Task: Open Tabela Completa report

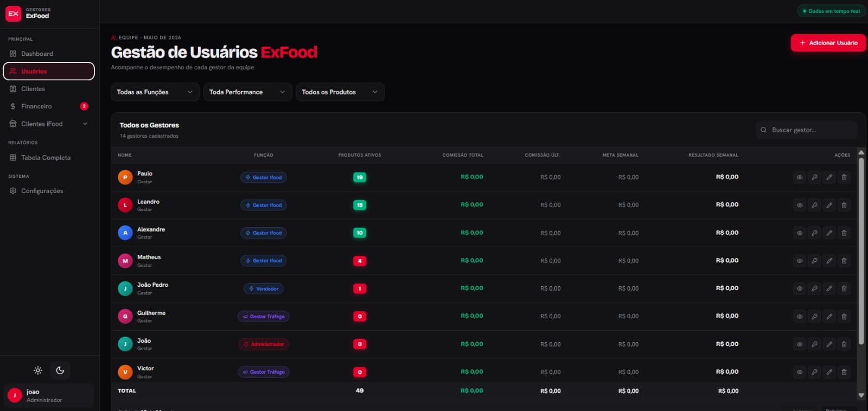Action: 49,158
